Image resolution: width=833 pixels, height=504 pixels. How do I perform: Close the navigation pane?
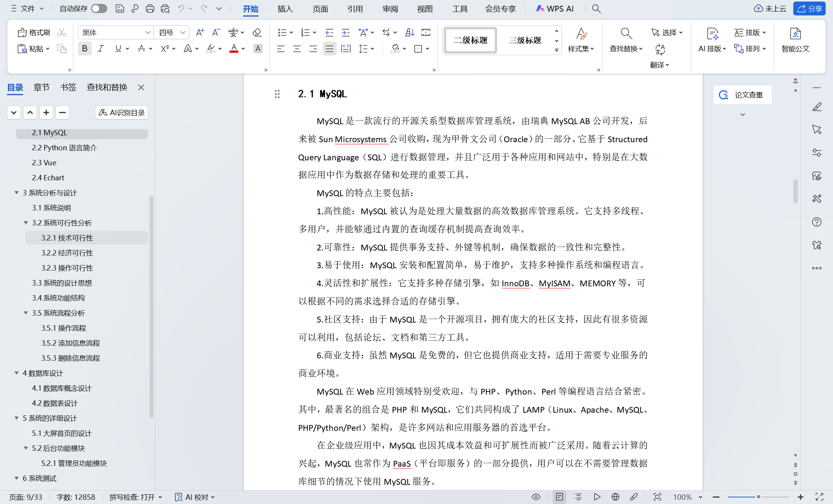coord(141,87)
